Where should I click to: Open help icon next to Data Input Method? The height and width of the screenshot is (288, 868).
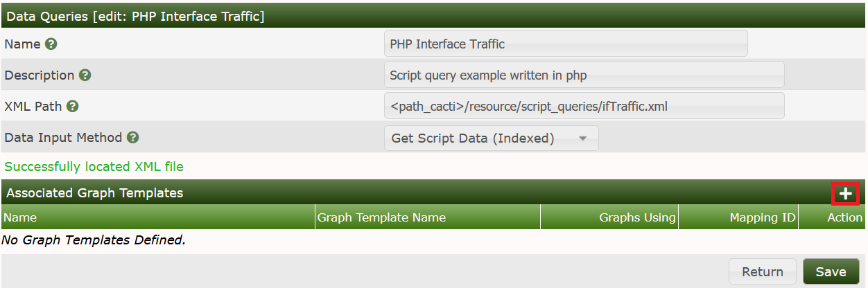(133, 138)
